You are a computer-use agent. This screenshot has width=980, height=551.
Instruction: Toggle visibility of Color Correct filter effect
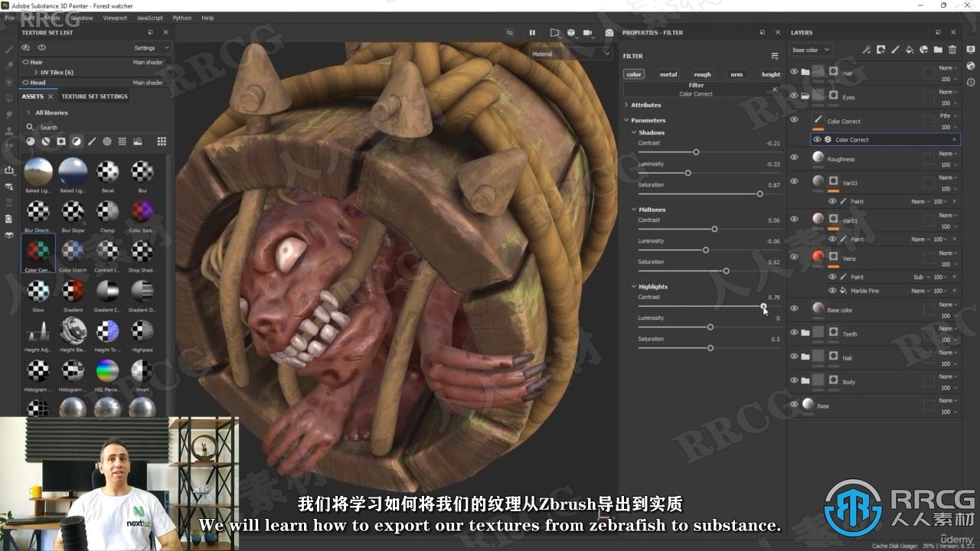coord(817,139)
